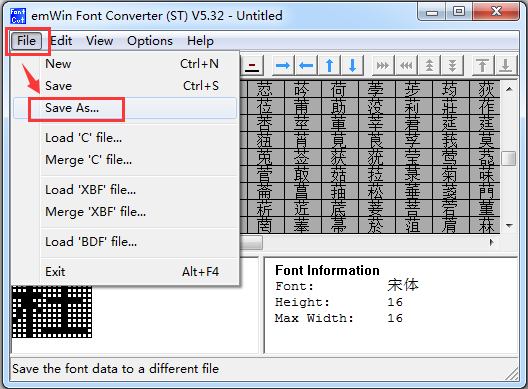Click the blue up arrow shift button
528x389 pixels.
pyautogui.click(x=330, y=65)
